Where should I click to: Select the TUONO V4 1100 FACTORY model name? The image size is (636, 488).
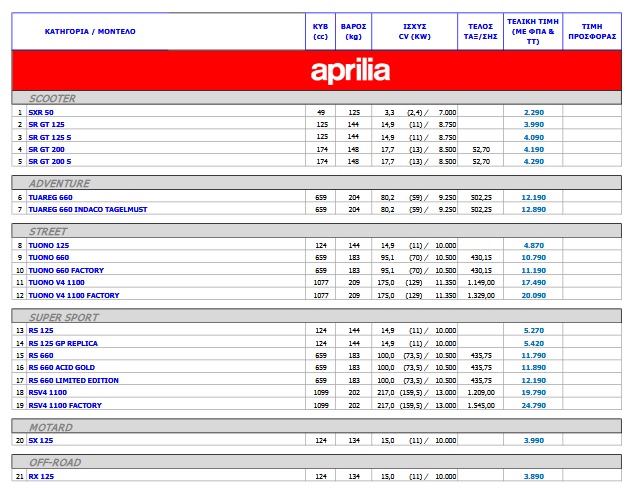74,295
